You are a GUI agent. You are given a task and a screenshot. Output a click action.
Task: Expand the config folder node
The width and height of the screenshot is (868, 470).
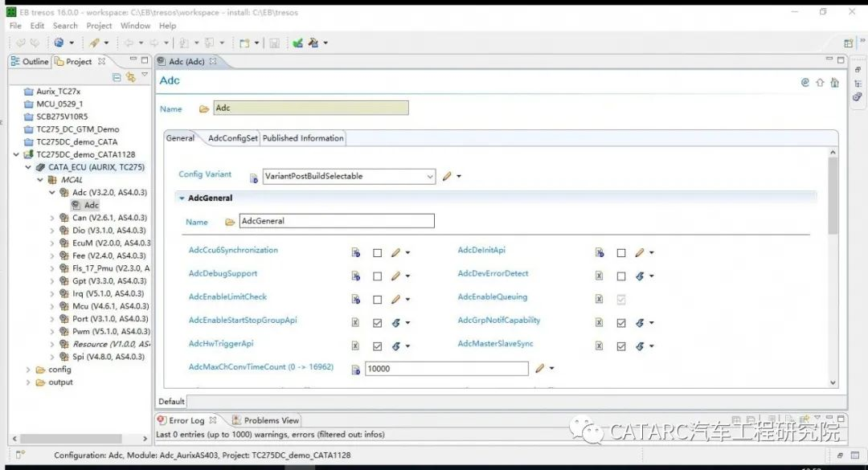(28, 370)
